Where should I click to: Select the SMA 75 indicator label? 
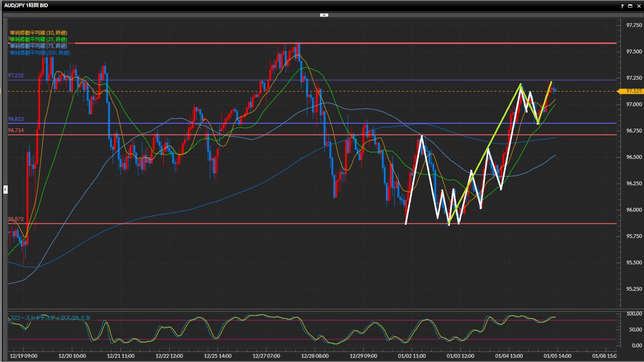pos(38,46)
